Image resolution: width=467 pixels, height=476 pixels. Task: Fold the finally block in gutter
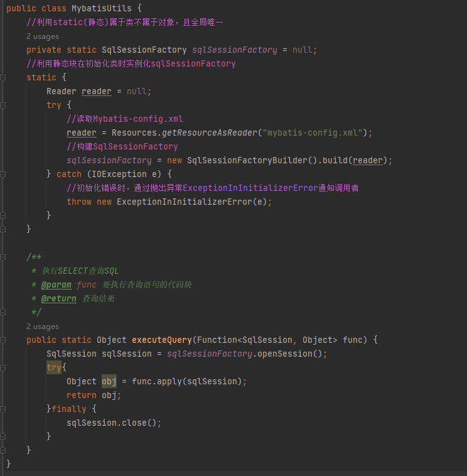[x=3, y=409]
